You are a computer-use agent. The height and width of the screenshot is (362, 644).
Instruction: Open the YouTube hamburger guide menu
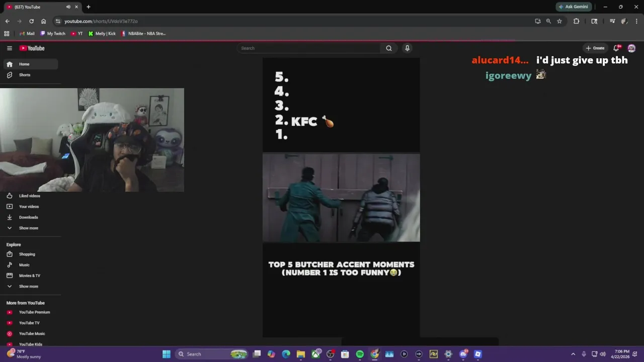[x=9, y=48]
